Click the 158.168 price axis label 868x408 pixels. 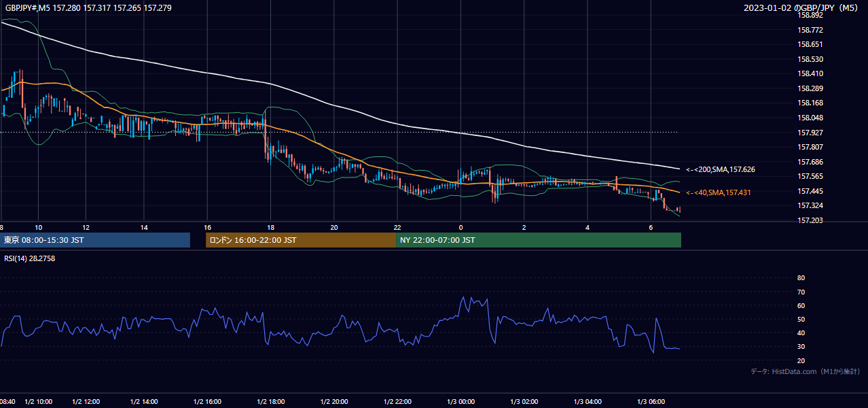810,103
